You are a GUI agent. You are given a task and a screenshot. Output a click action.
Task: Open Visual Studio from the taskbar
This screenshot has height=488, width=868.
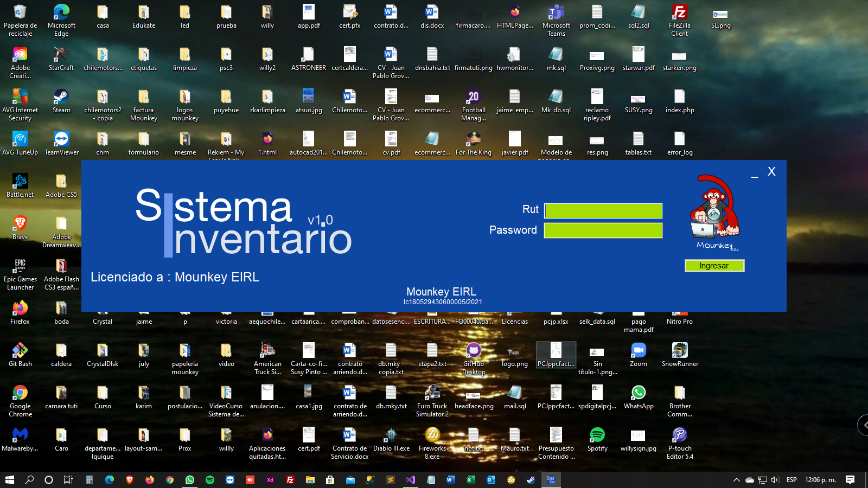[x=411, y=480]
